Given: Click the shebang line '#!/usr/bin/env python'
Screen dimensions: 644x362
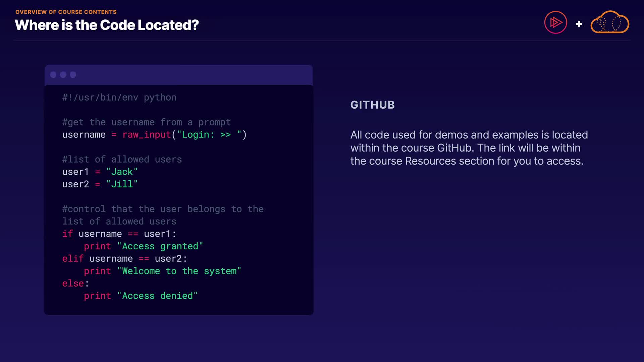Looking at the screenshot, I should click(119, 98).
